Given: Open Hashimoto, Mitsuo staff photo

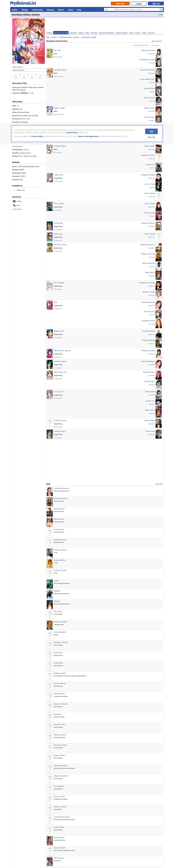Looking at the screenshot, I should tap(50, 501).
